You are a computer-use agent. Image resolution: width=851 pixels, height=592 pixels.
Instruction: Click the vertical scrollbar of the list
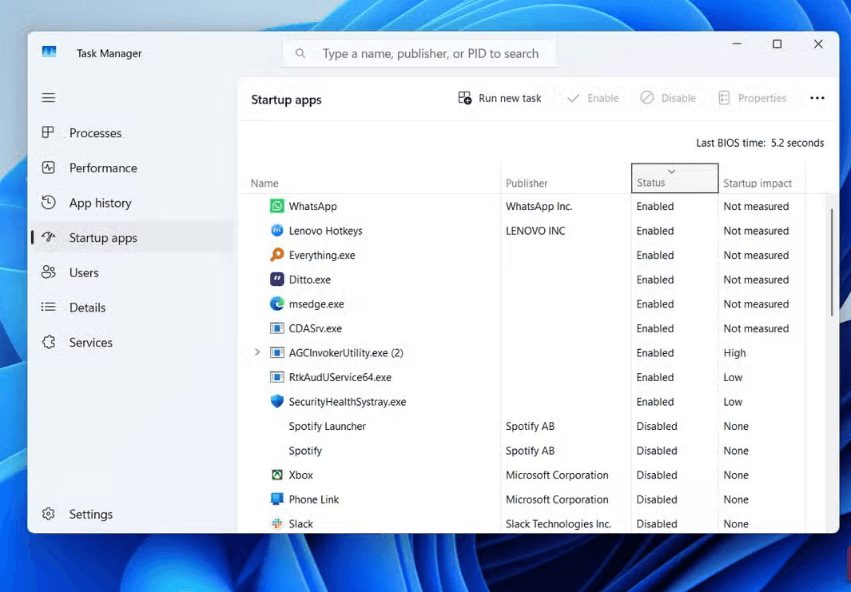831,262
